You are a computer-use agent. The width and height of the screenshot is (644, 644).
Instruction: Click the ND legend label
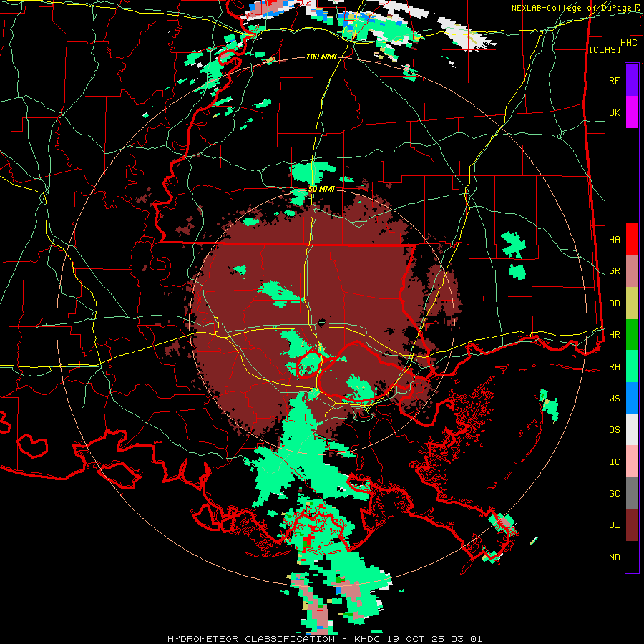[x=614, y=557]
